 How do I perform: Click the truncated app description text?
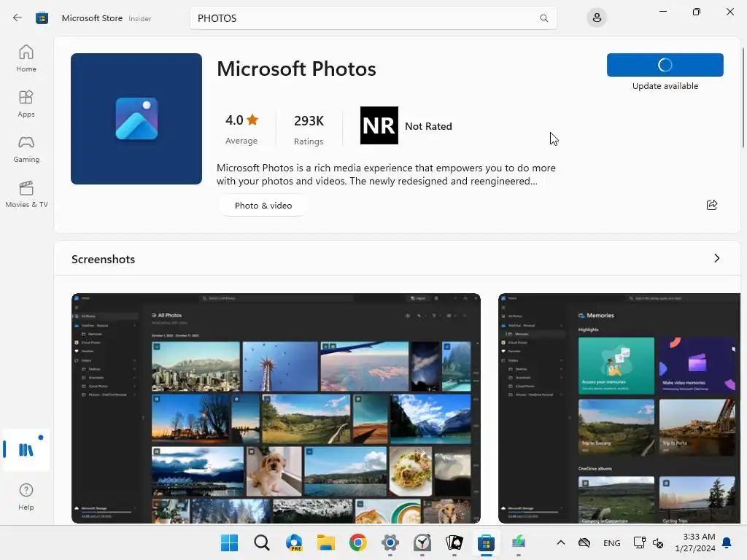386,174
